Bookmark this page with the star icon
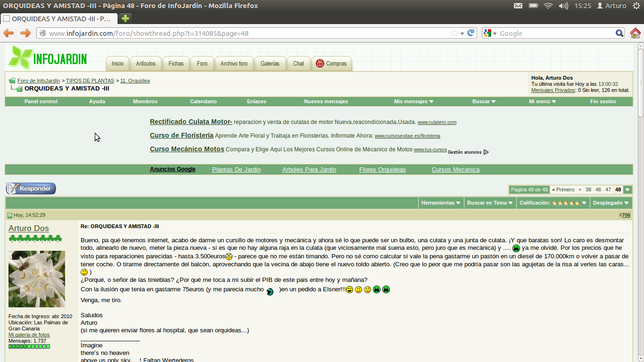 click(454, 33)
